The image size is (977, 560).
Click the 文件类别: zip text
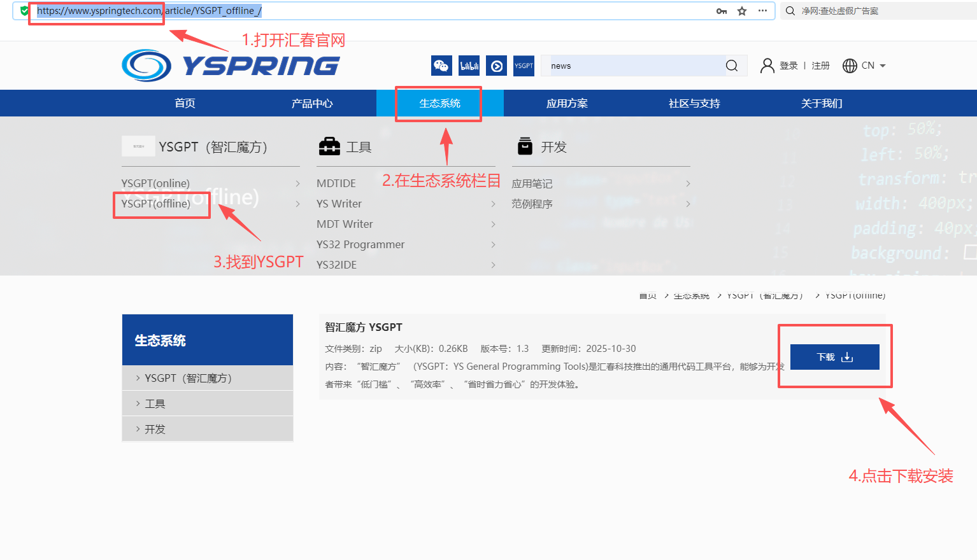[353, 349]
